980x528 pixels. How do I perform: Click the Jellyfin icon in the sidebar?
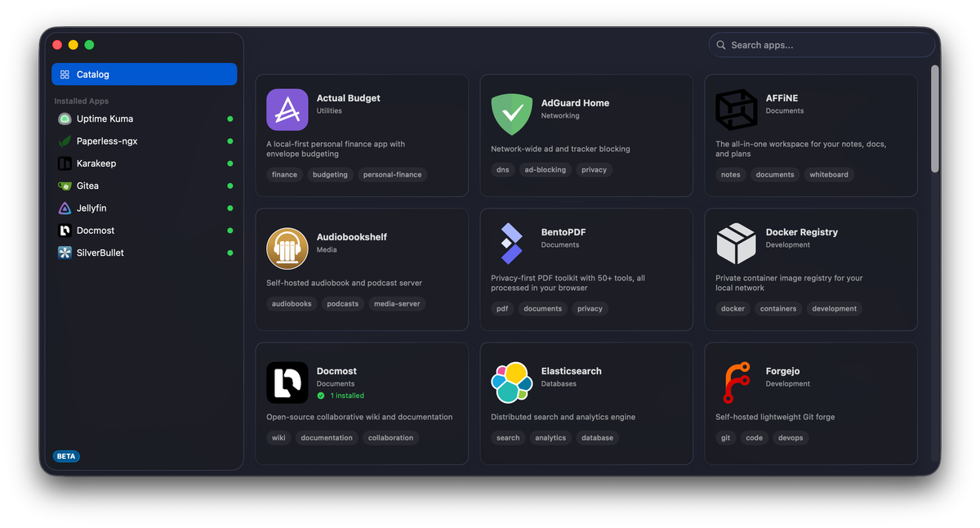point(64,208)
